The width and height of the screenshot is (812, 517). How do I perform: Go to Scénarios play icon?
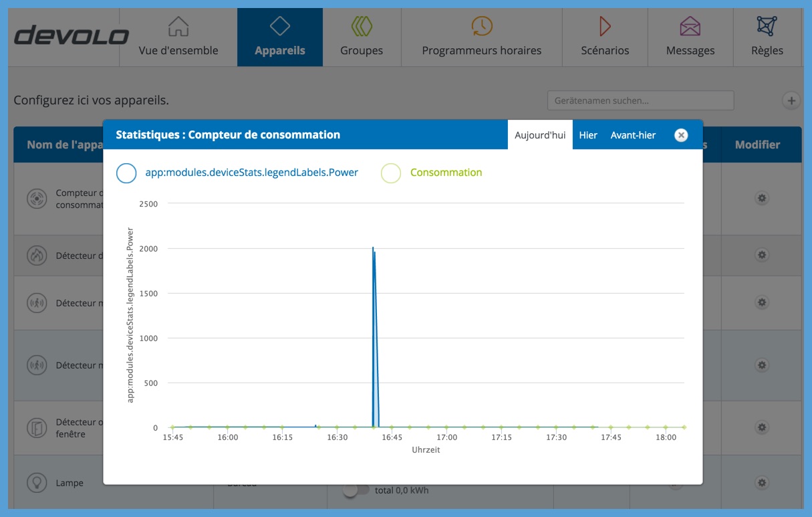click(x=605, y=27)
